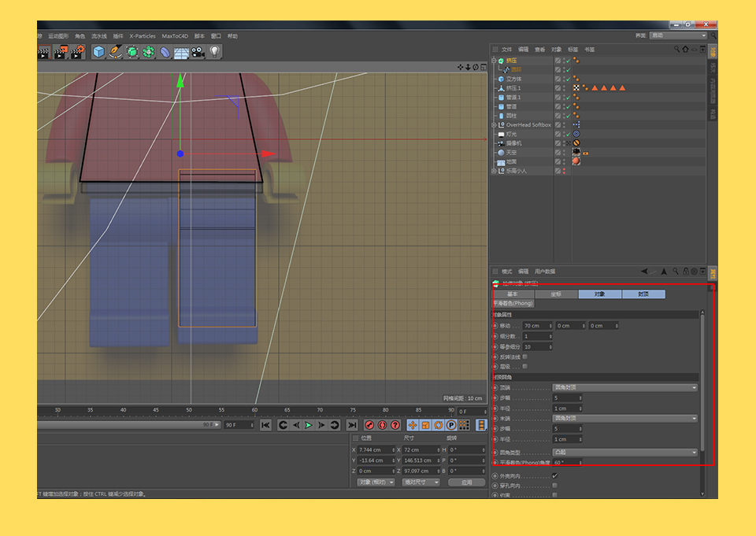Open MaxToC4D menu

(x=175, y=36)
